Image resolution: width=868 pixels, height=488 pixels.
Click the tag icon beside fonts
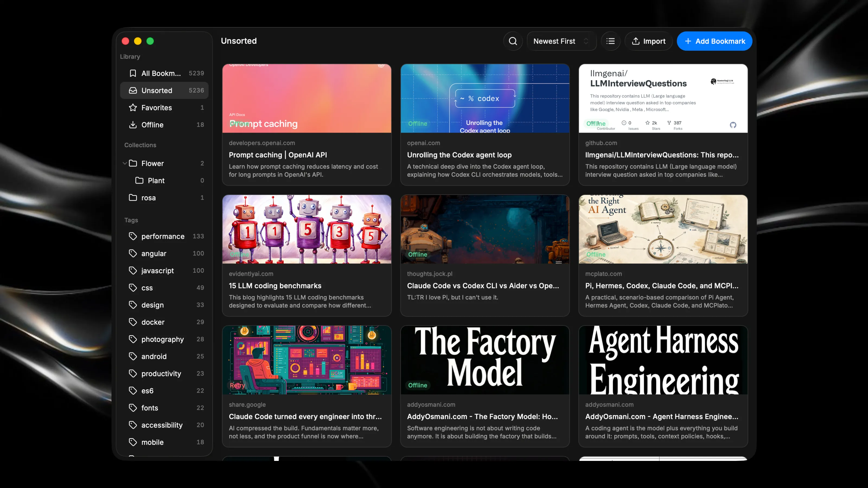pos(133,408)
